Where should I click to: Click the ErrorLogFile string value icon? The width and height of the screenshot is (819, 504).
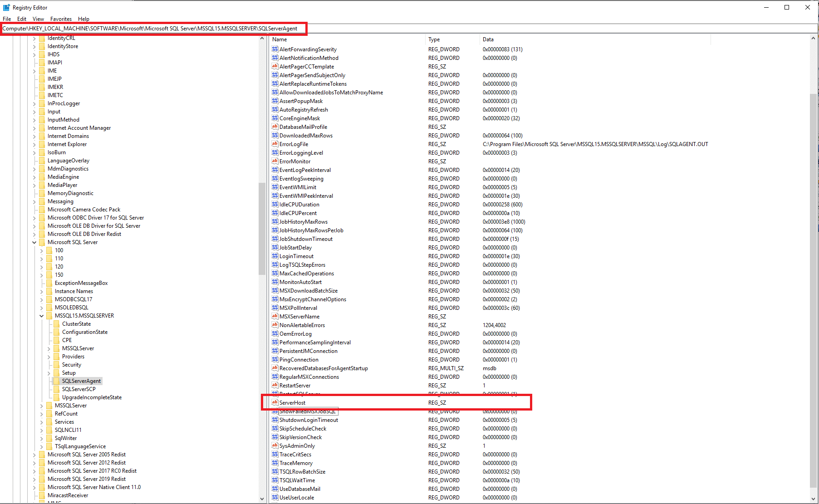coord(275,144)
